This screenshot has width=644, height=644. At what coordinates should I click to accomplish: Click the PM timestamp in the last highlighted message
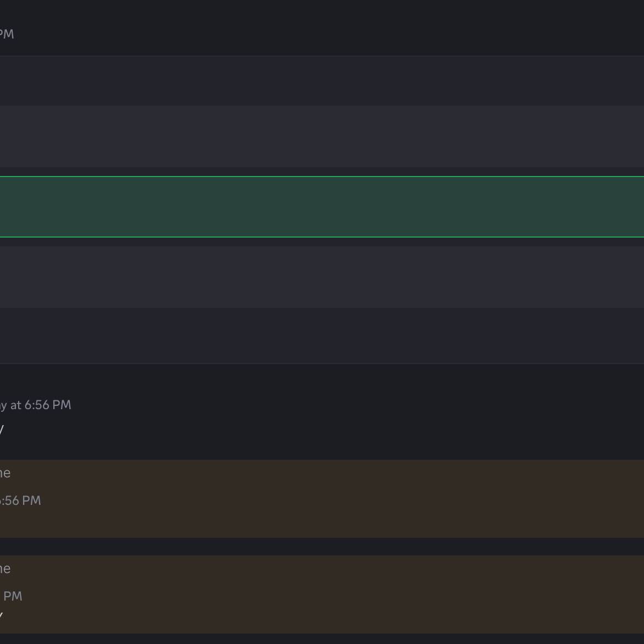pyautogui.click(x=12, y=596)
